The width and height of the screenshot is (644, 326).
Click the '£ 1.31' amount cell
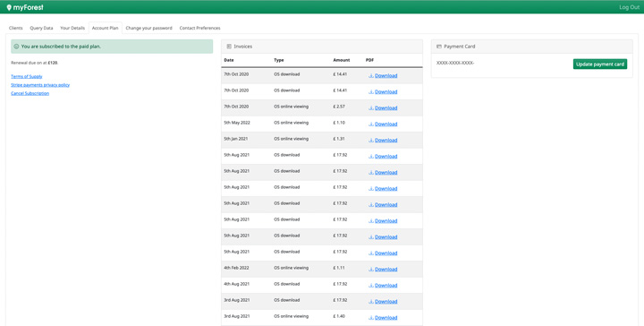click(339, 139)
